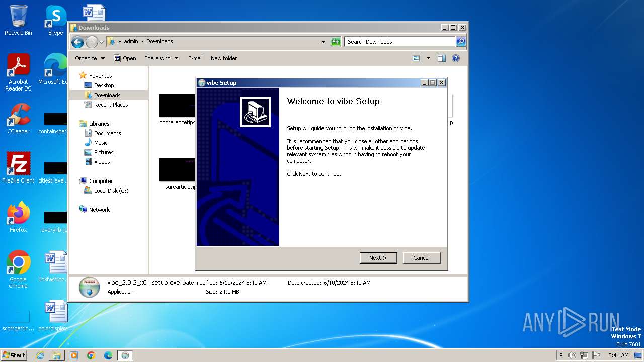Open Local Disk (C:) in navigation pane

point(111,191)
